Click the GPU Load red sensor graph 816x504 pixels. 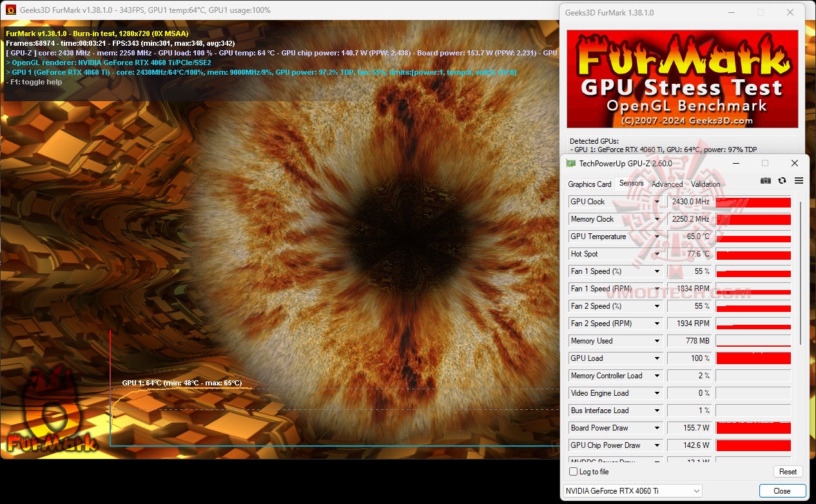[753, 358]
